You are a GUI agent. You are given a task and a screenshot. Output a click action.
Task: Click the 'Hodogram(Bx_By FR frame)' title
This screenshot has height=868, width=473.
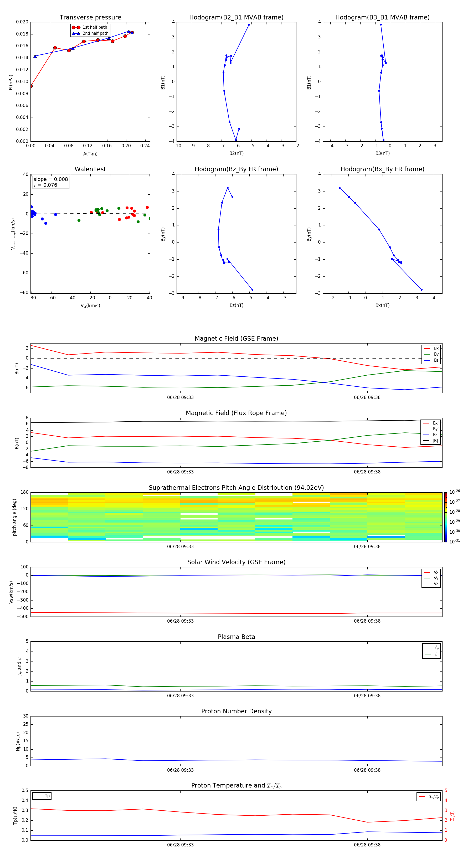click(382, 169)
